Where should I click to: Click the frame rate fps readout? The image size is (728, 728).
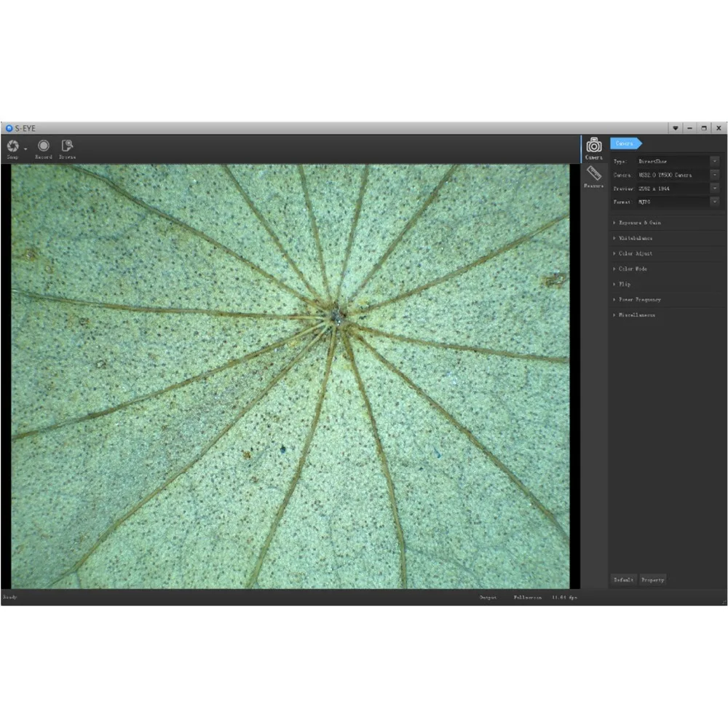pyautogui.click(x=565, y=598)
